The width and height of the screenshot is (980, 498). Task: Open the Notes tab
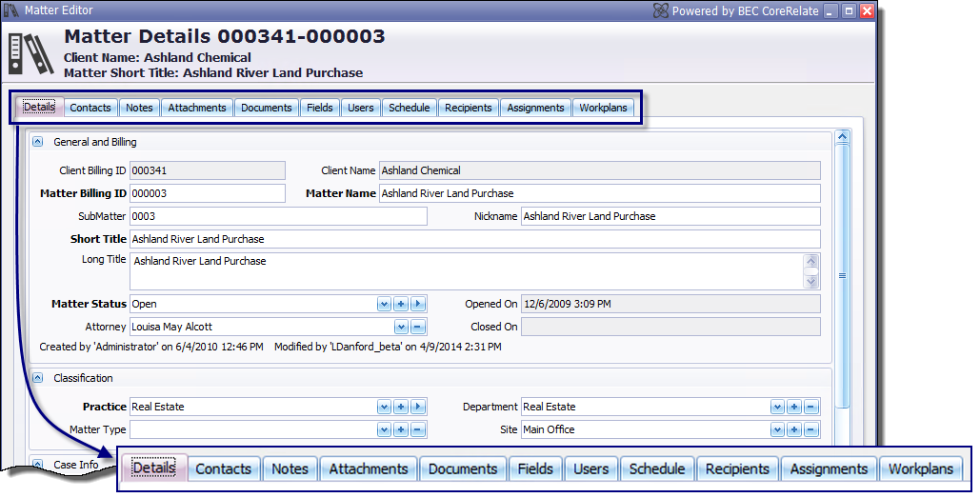pos(139,108)
